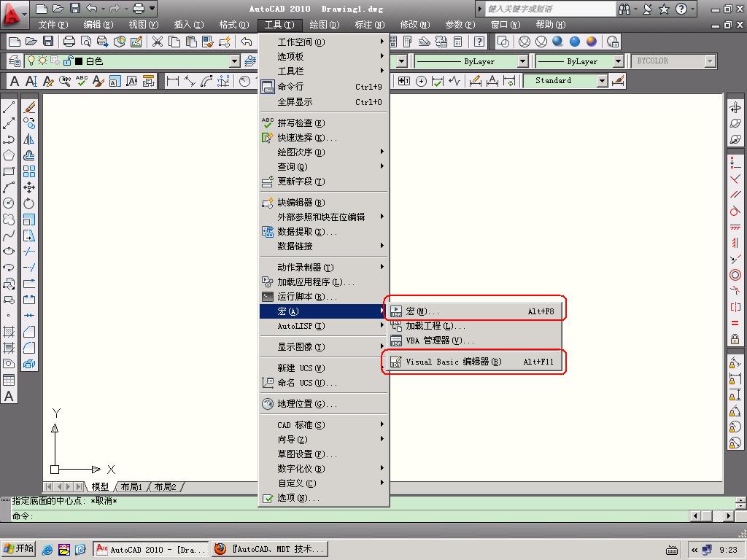This screenshot has width=747, height=560.
Task: Select the Mirror modify tool
Action: [29, 139]
